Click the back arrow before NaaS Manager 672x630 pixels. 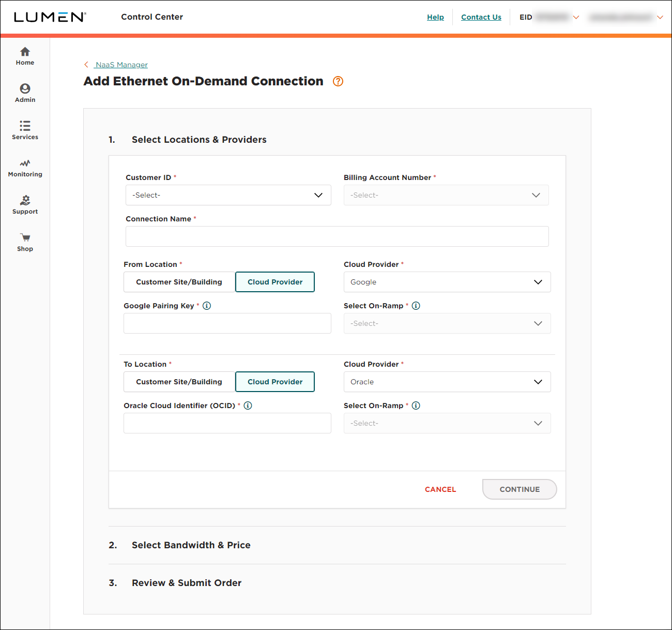[86, 65]
